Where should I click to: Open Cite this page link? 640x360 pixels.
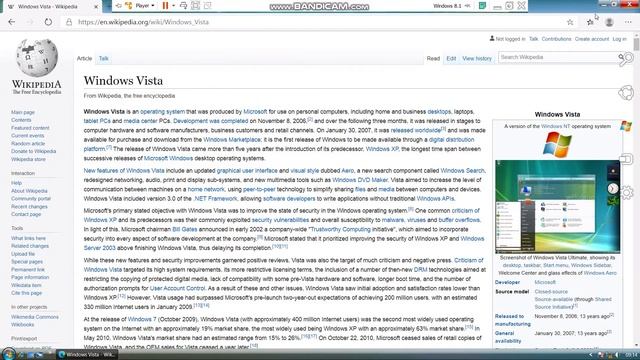coord(27,293)
